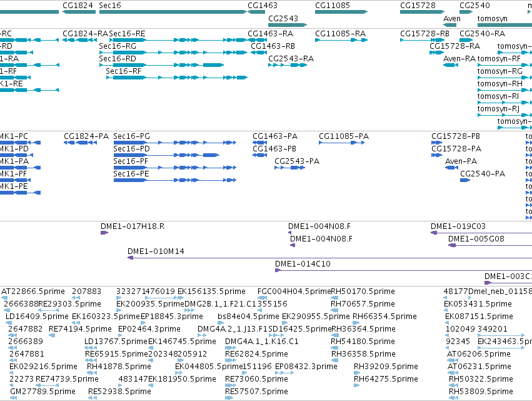Select the tomosyn gene label
This screenshot has width=532, height=401.
(x=493, y=18)
